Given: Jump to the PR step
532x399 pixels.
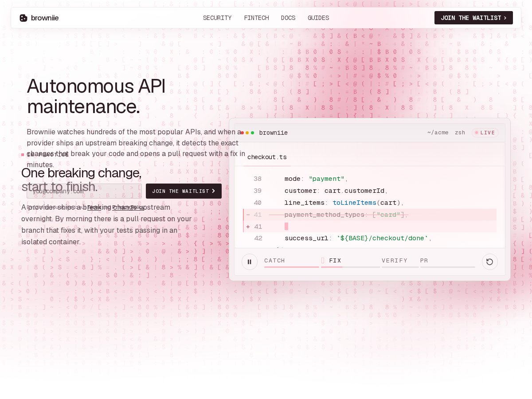Looking at the screenshot, I should coord(447,262).
